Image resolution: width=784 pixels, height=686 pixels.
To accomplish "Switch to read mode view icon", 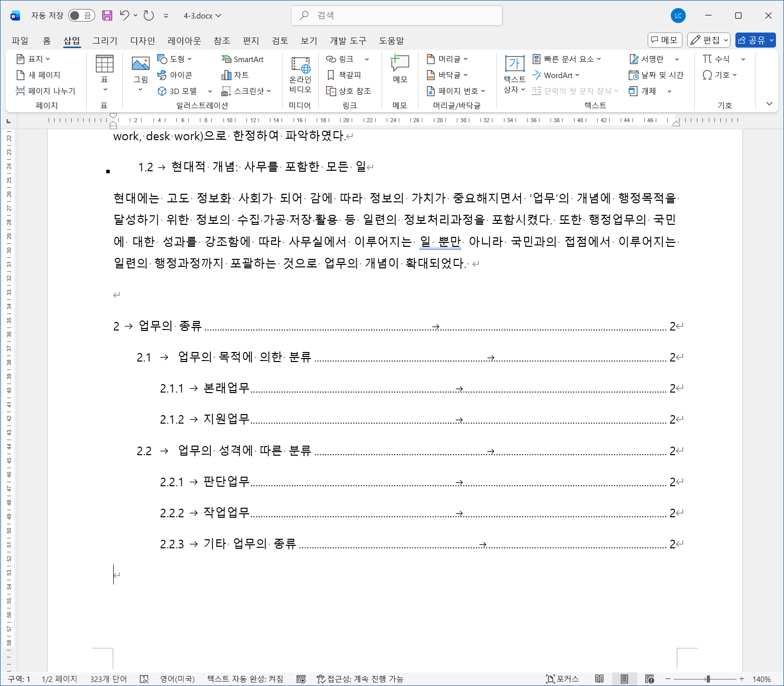I will (599, 679).
